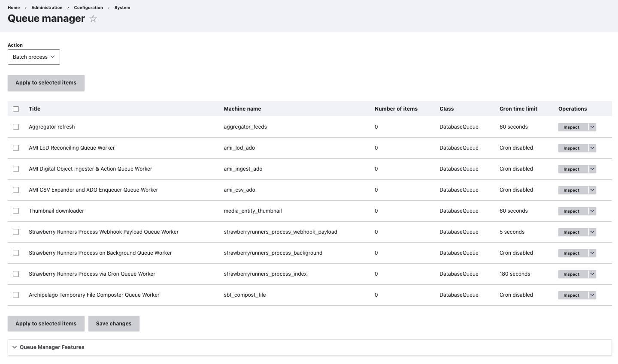This screenshot has width=618, height=364.
Task: Expand the Queue Manager Features section
Action: (x=52, y=347)
